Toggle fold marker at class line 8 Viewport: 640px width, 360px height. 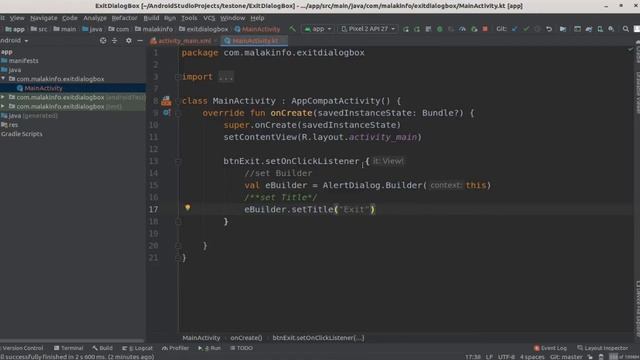(x=178, y=101)
